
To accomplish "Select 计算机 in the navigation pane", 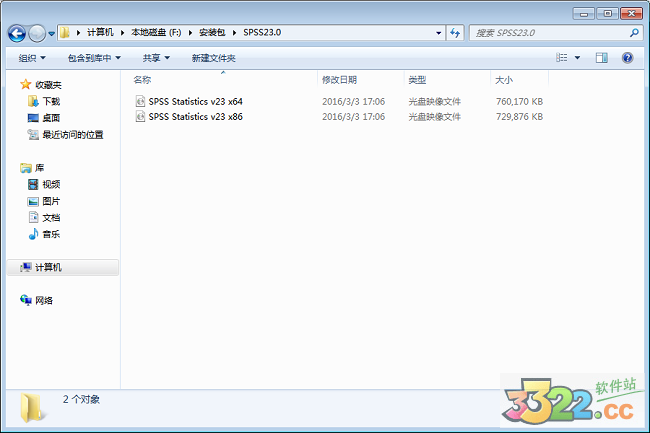I will (49, 268).
